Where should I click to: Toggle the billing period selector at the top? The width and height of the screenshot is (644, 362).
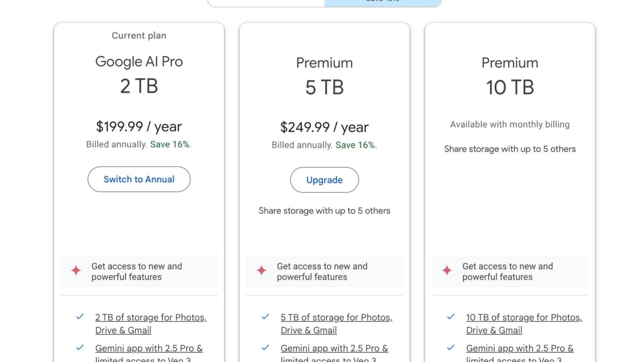point(325,2)
